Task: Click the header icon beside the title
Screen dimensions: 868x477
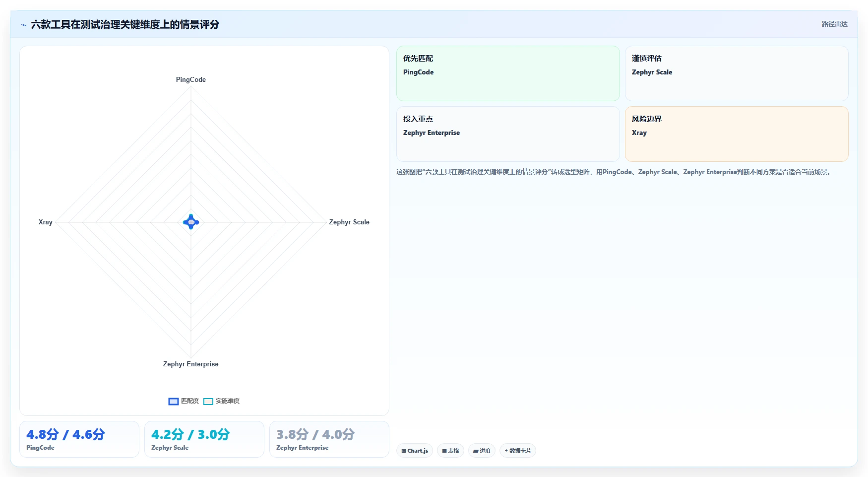Action: tap(23, 25)
